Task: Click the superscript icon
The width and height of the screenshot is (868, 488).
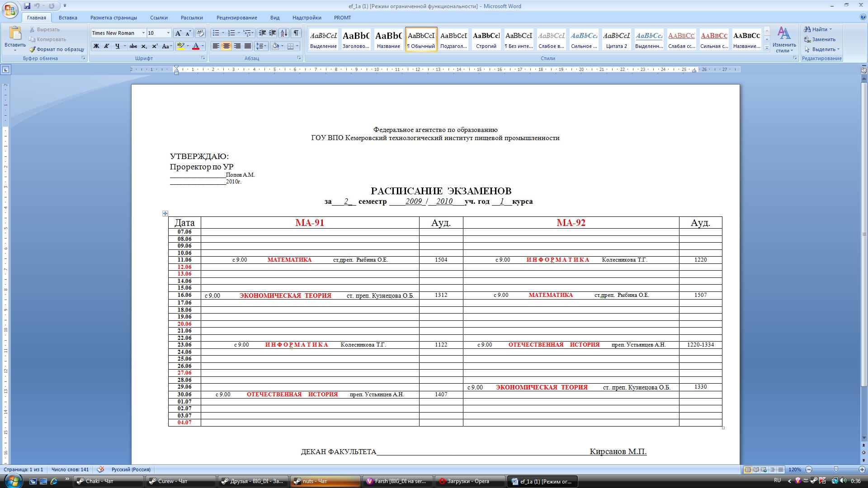Action: pos(155,46)
